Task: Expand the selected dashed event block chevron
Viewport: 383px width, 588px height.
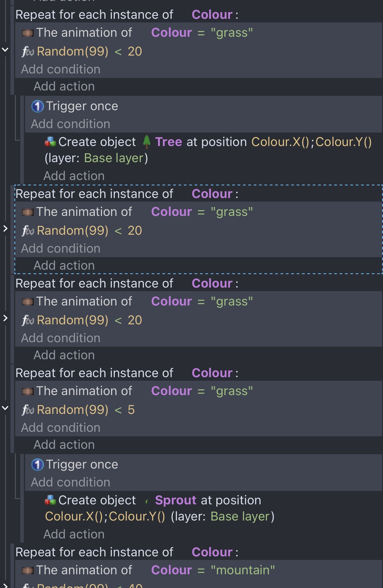Action: click(x=5, y=229)
